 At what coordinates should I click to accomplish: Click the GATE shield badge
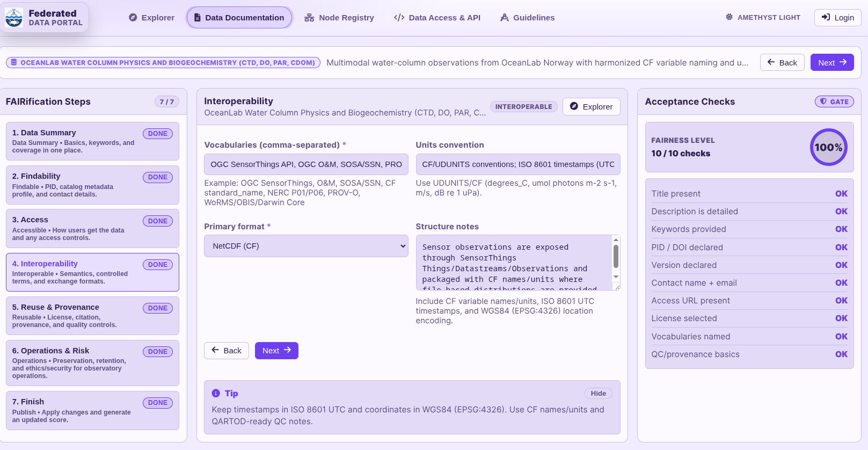[834, 101]
